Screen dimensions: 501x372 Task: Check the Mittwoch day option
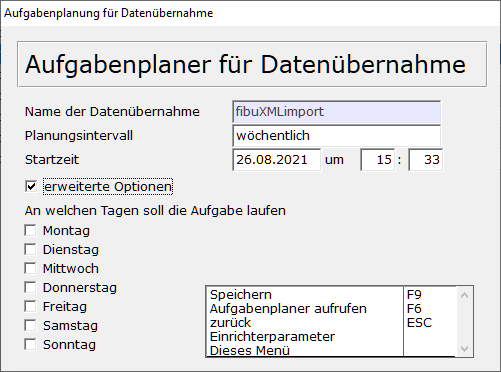[30, 268]
